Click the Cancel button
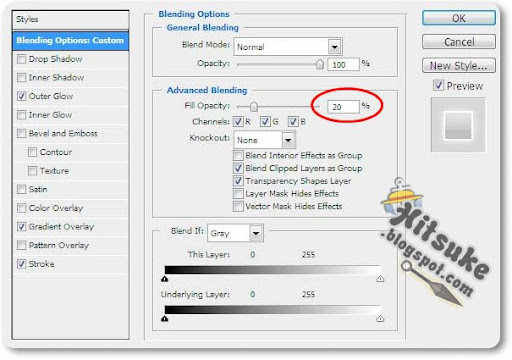This screenshot has width=512, height=360. coord(459,42)
